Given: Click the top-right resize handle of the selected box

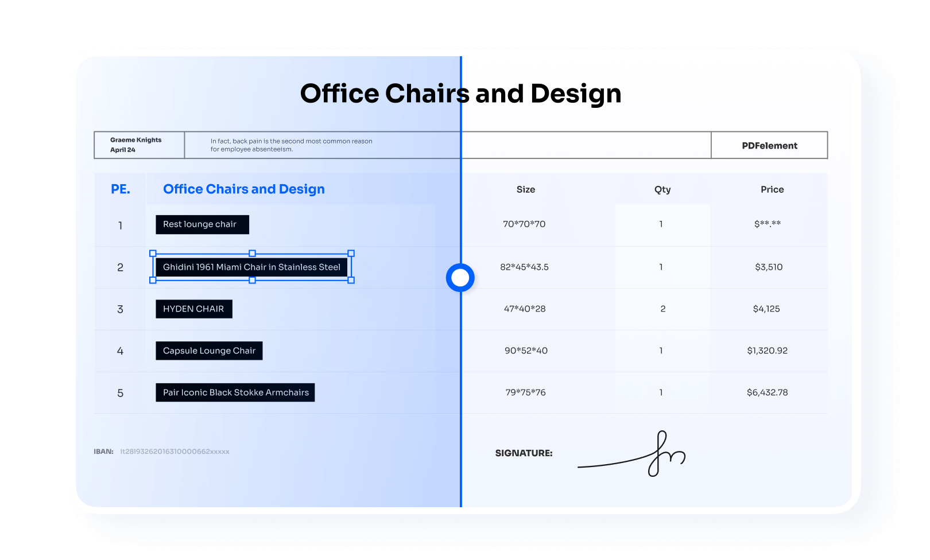Looking at the screenshot, I should 351,253.
